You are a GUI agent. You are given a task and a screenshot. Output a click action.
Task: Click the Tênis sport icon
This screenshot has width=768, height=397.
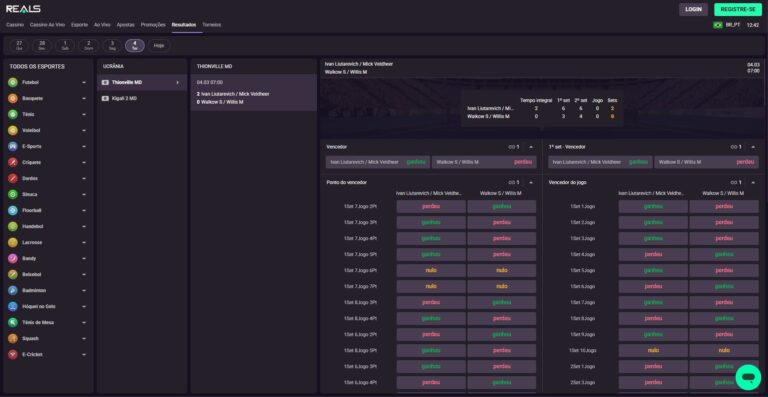[13, 115]
